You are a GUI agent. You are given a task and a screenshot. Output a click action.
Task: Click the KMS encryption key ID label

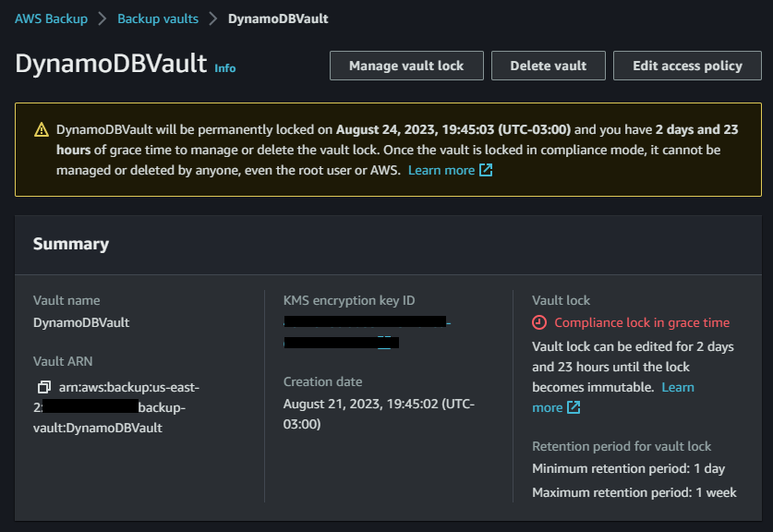[x=349, y=300]
